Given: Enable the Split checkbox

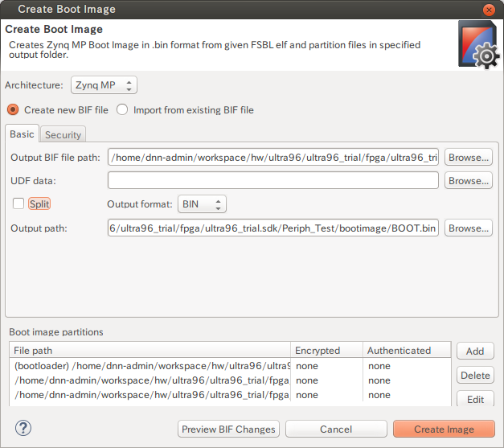Looking at the screenshot, I should (x=18, y=203).
